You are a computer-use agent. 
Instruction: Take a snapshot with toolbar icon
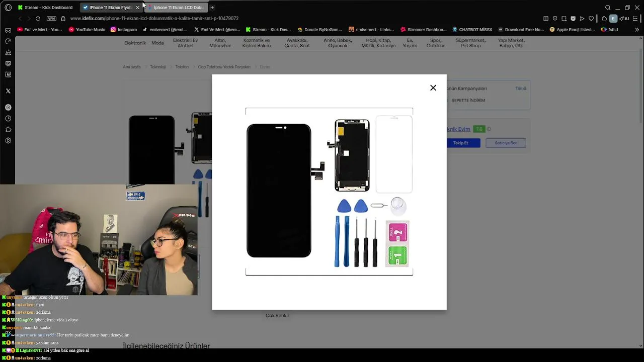point(564,19)
